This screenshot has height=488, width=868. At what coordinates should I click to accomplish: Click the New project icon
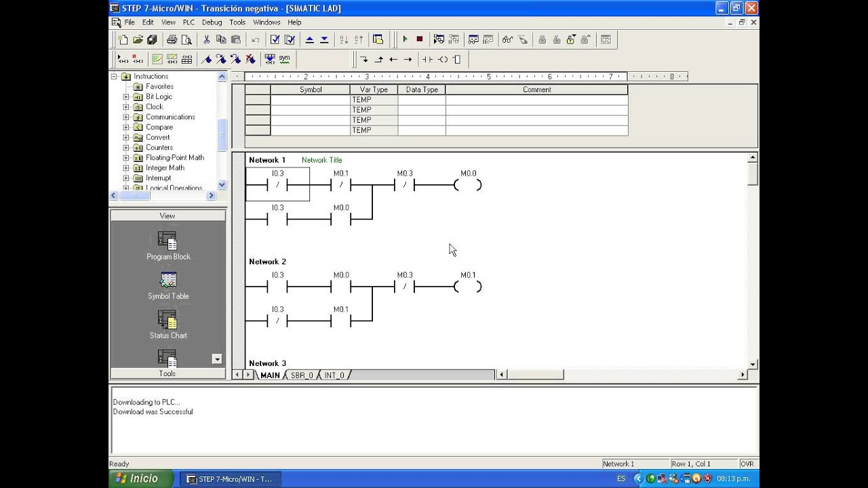click(x=123, y=39)
